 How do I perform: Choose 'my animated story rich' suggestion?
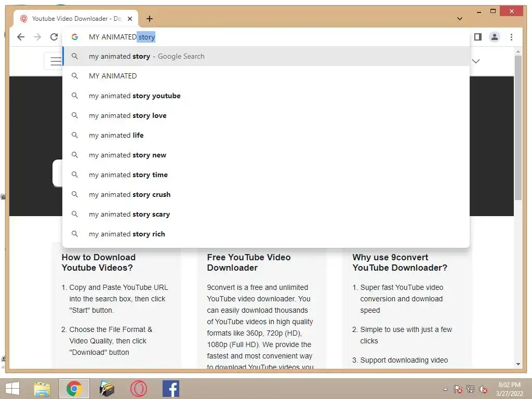(x=266, y=234)
